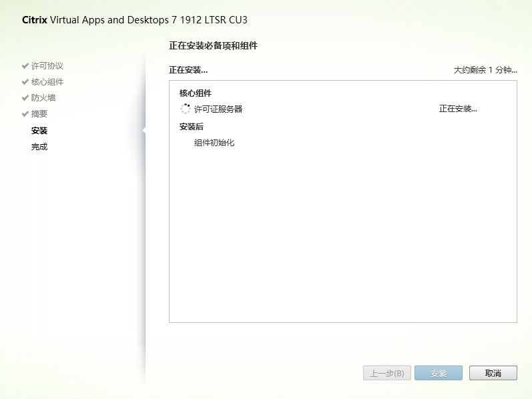
Task: Click the loading spinner beside 许可证服务器
Action: point(186,109)
